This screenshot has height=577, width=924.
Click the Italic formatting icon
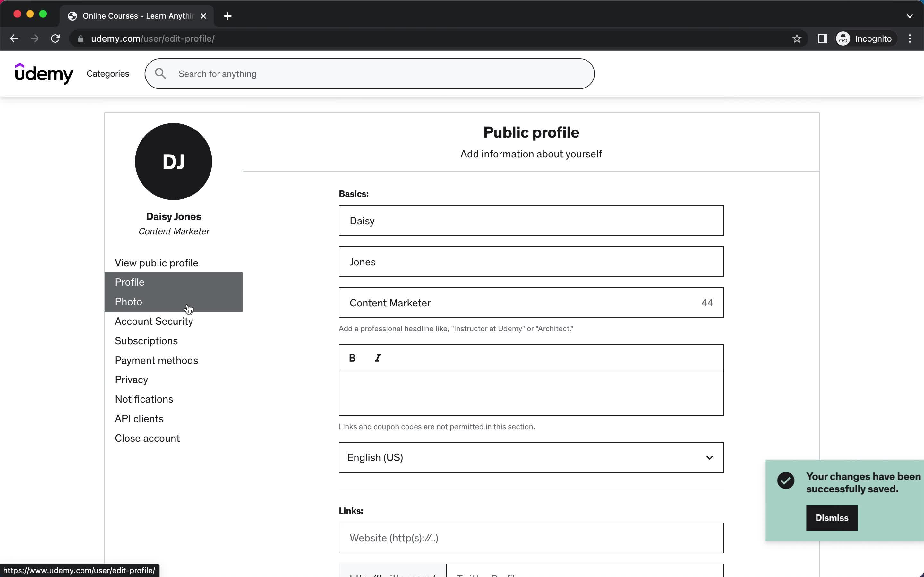[378, 358]
